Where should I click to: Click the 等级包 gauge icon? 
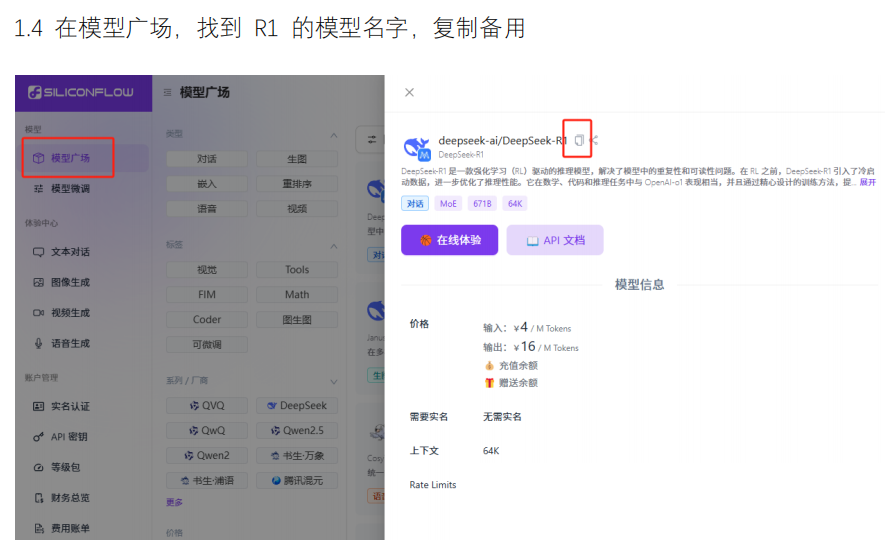click(38, 467)
